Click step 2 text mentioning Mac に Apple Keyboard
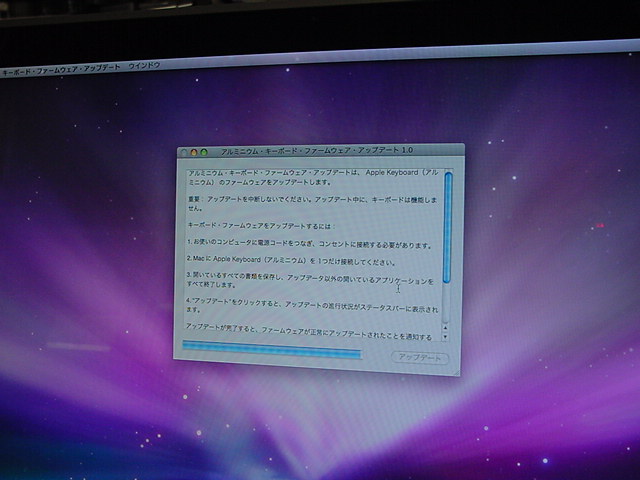The width and height of the screenshot is (640, 480). tap(291, 260)
